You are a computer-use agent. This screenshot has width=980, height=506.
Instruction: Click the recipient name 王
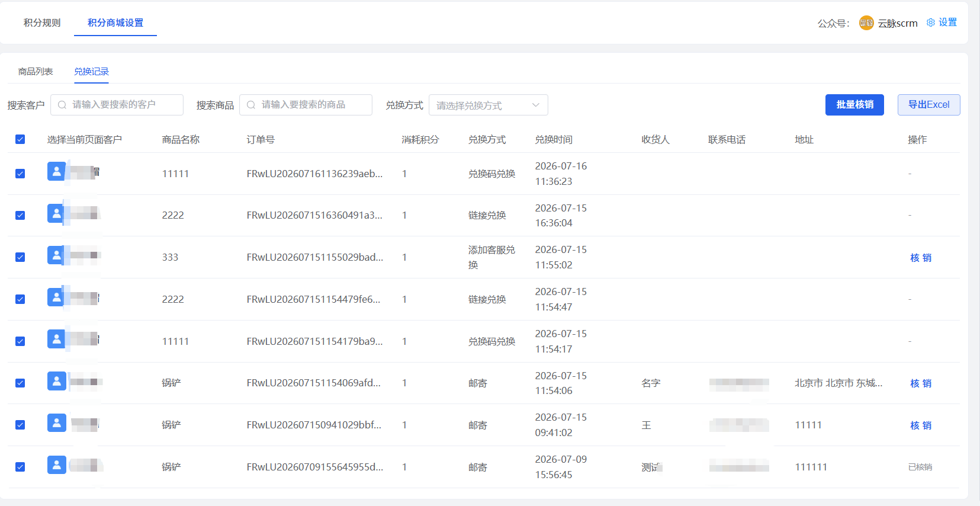646,425
